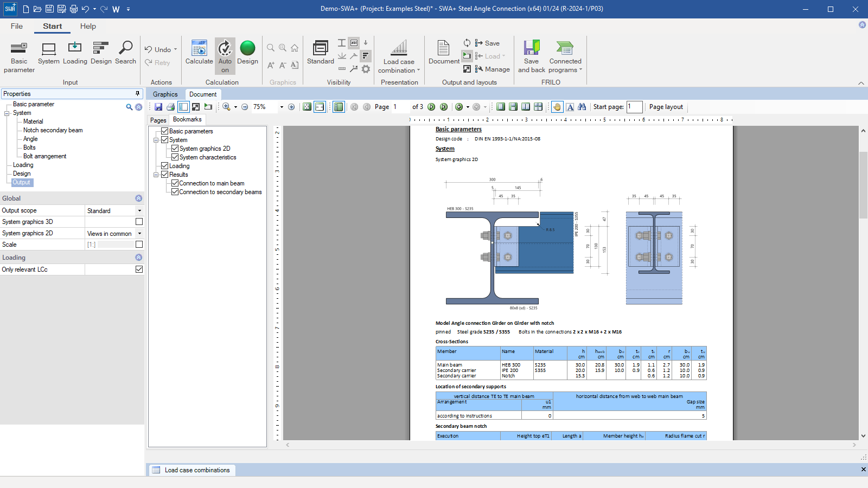Switch to the Graphics view tab

tap(165, 94)
